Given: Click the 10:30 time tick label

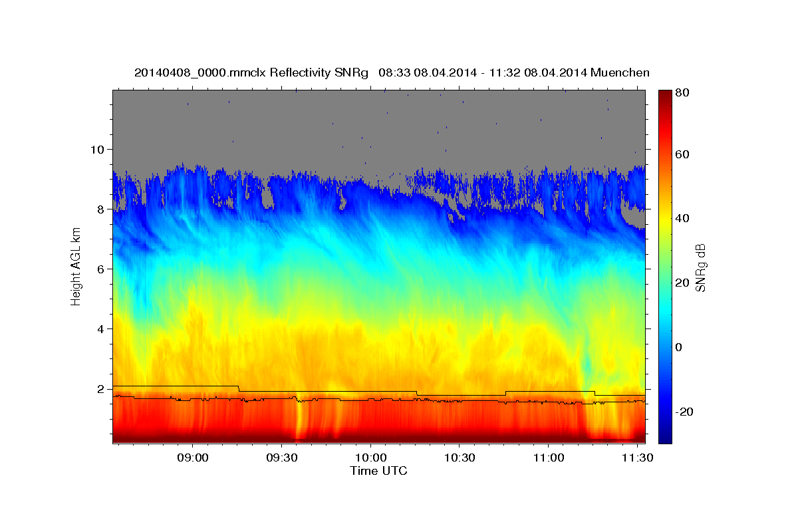Looking at the screenshot, I should tap(460, 458).
